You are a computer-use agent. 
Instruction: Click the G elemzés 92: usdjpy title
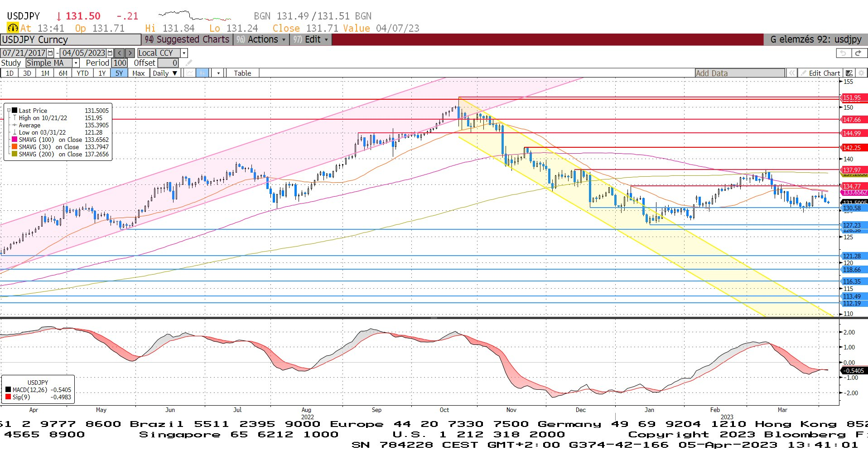coord(815,39)
